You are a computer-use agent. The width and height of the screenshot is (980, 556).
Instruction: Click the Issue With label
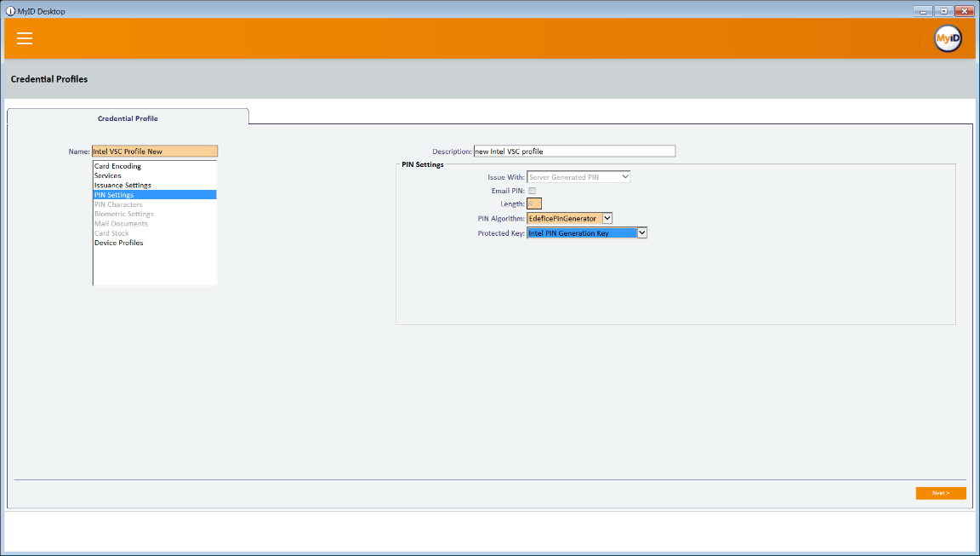coord(506,178)
